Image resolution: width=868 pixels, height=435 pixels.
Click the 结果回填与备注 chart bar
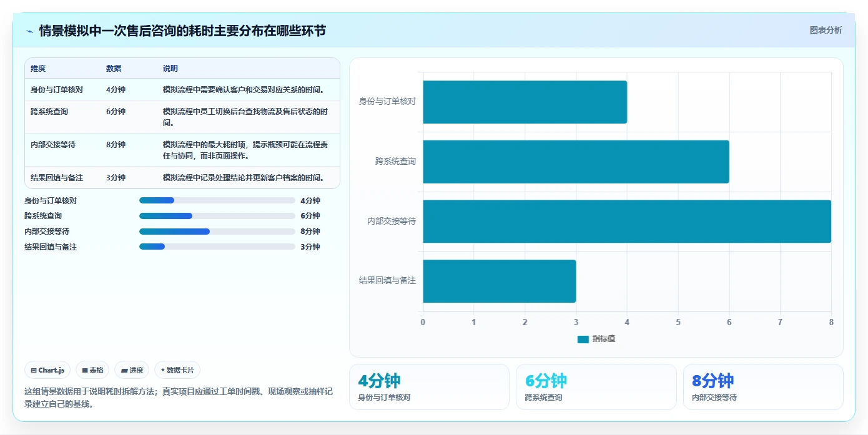(499, 281)
